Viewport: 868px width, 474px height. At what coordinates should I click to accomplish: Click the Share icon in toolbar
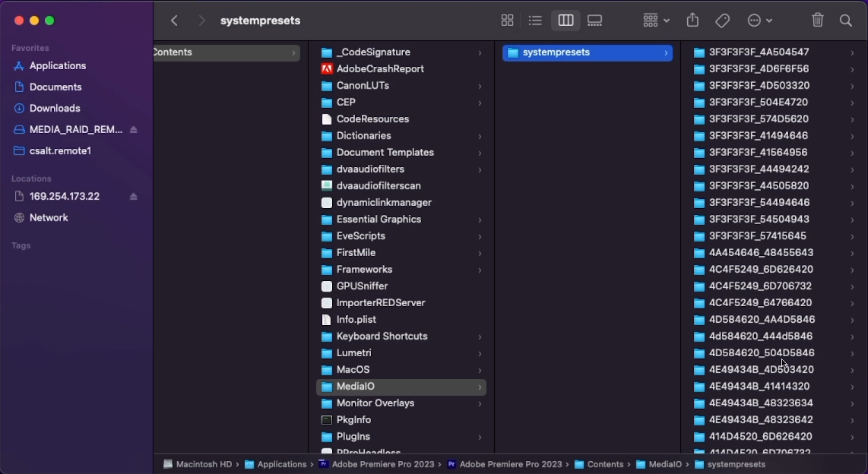692,21
